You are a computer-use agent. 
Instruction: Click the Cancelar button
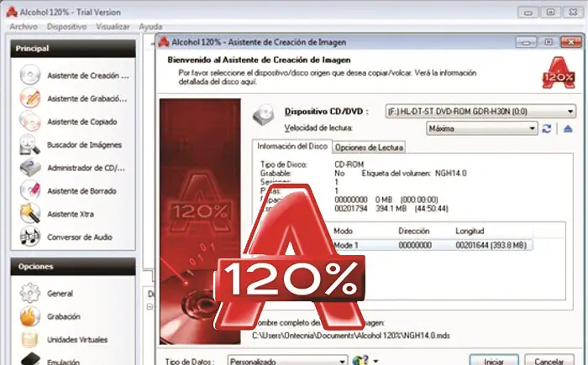coord(549,361)
